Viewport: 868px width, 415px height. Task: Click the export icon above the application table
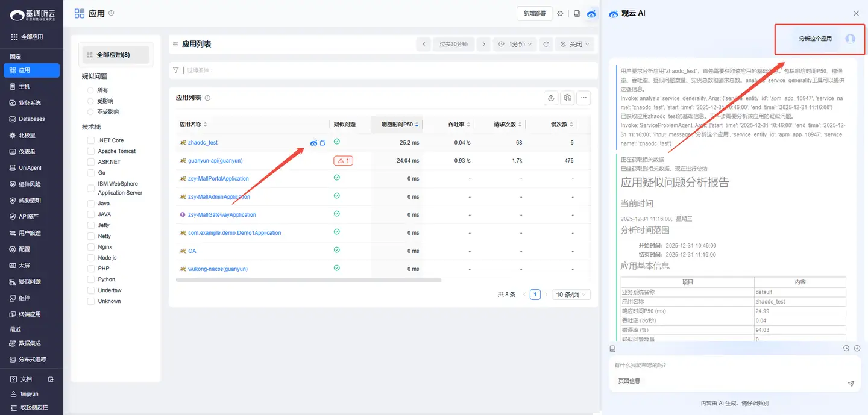point(550,98)
